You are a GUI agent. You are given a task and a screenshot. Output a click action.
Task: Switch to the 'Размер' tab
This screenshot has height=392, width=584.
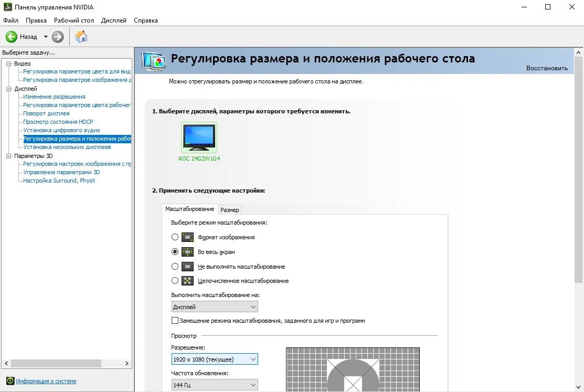229,210
